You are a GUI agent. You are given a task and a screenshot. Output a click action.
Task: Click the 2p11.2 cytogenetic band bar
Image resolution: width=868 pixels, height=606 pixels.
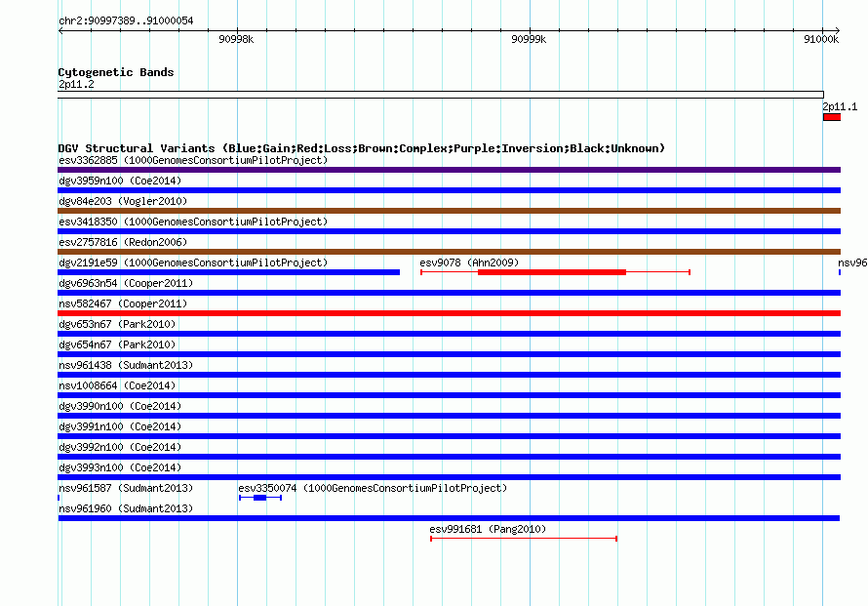pos(441,95)
